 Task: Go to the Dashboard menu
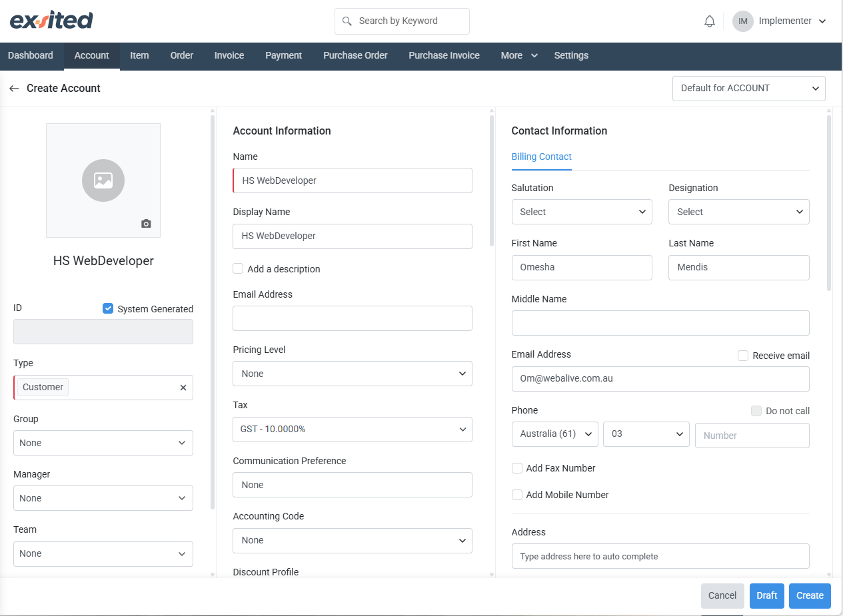(x=31, y=56)
